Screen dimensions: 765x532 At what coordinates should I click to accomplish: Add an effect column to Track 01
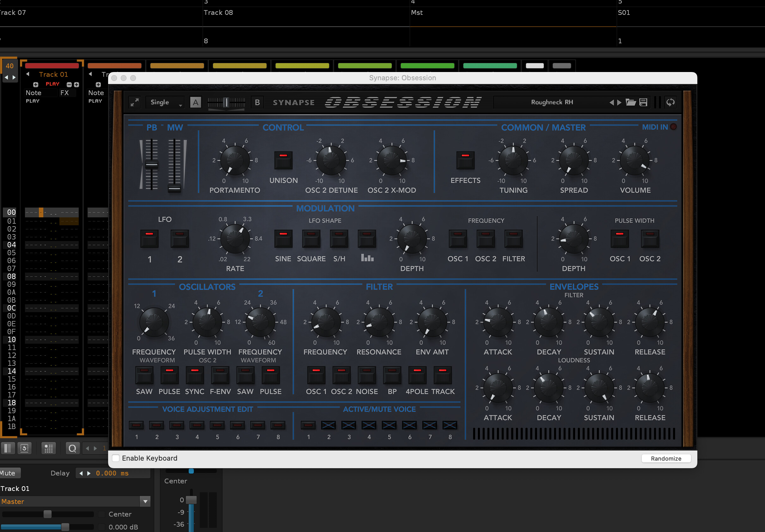pos(76,85)
